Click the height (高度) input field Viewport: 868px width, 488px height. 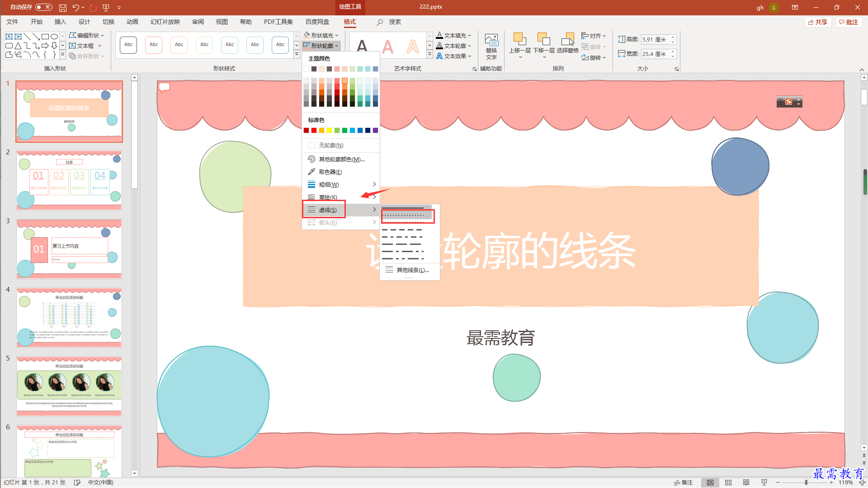tap(655, 39)
